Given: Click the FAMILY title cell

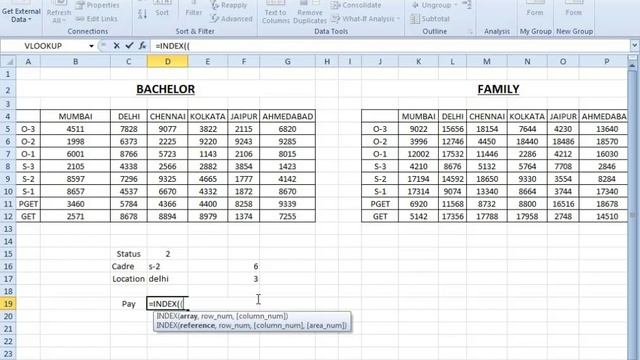Looking at the screenshot, I should pos(498,89).
